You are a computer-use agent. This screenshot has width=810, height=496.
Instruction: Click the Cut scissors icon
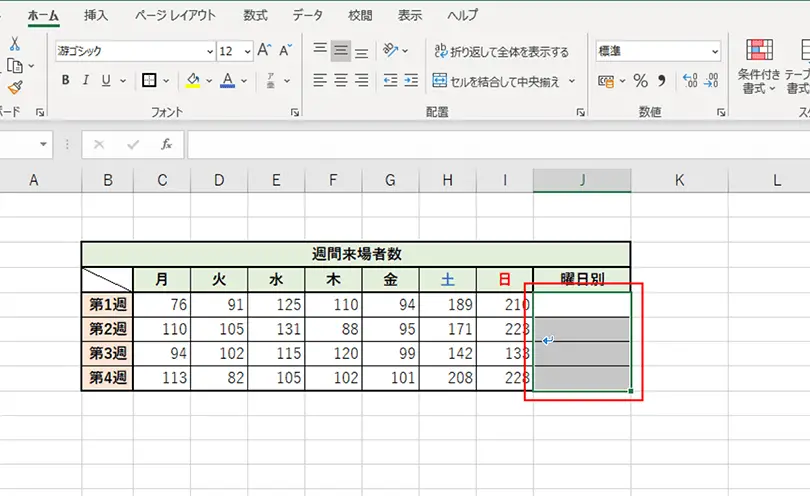click(x=14, y=44)
